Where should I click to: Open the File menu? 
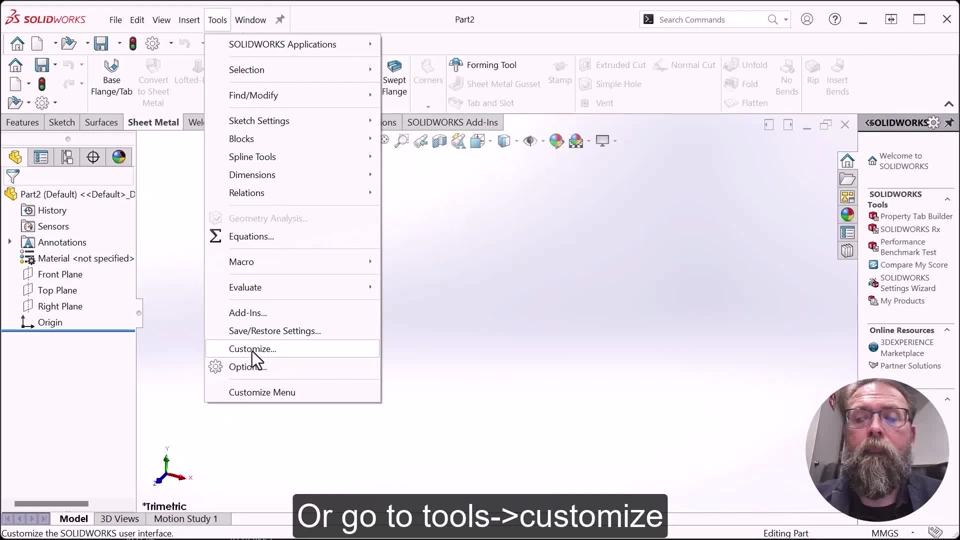click(x=115, y=20)
